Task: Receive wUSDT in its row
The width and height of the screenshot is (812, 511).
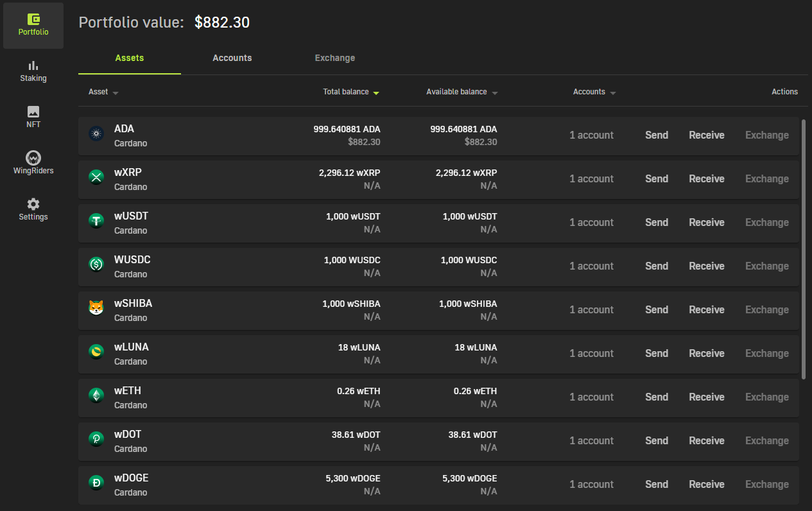Action: [x=707, y=222]
